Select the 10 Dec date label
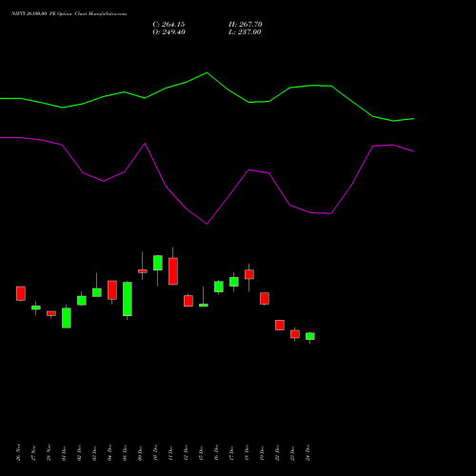The width and height of the screenshot is (476, 476). pos(155,452)
